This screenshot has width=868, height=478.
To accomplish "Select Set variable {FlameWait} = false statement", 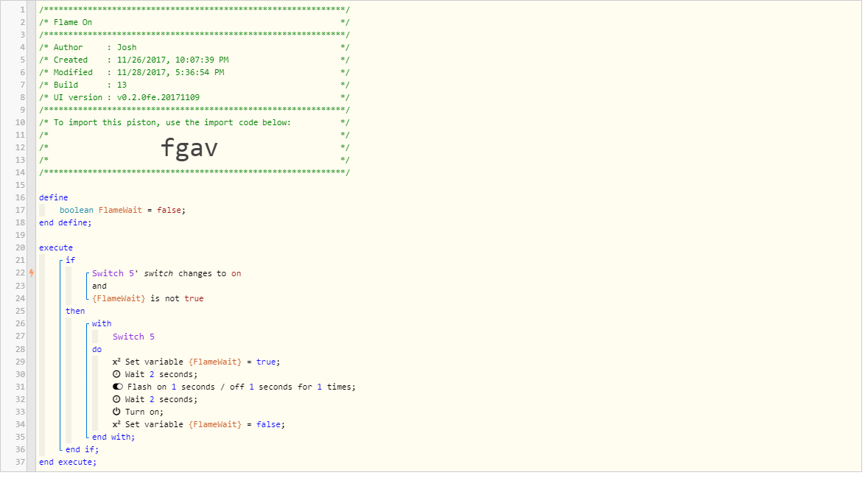I will [x=199, y=424].
